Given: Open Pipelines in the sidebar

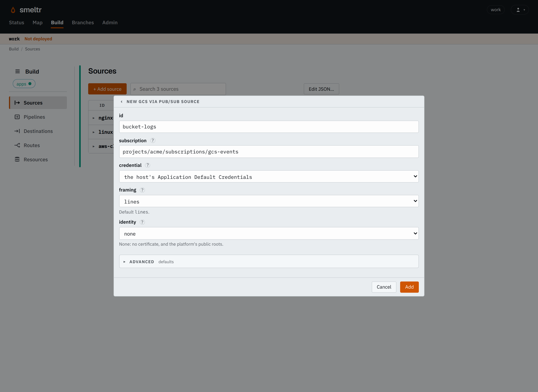Looking at the screenshot, I should point(38,117).
